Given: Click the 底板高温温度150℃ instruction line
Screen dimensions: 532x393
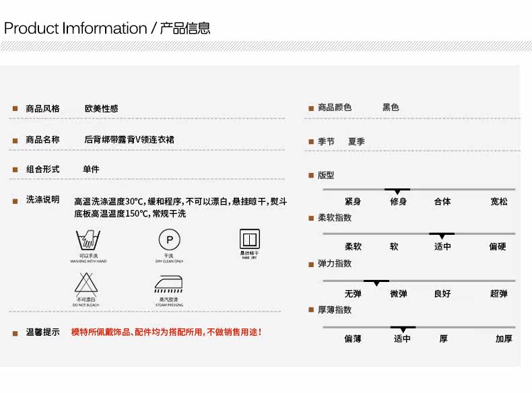Looking at the screenshot, I should [x=130, y=213].
